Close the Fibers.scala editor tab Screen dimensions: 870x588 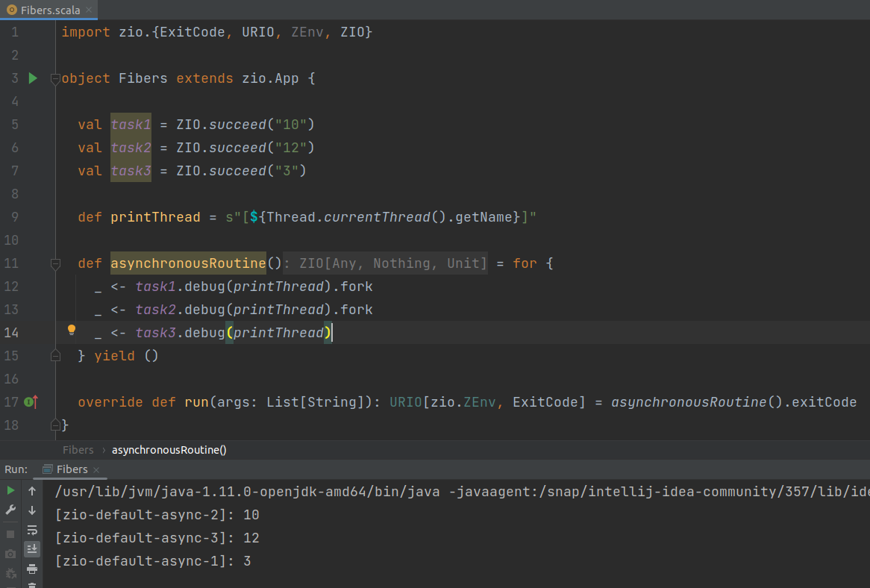pos(89,10)
